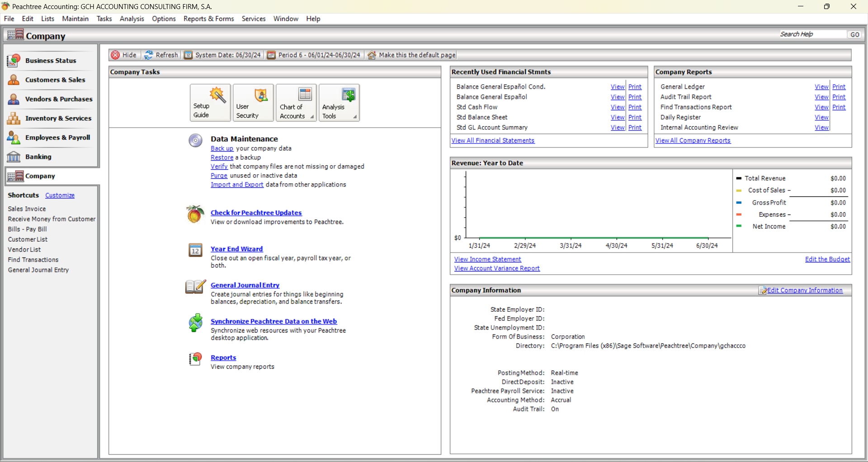Open the Options menu

point(164,19)
